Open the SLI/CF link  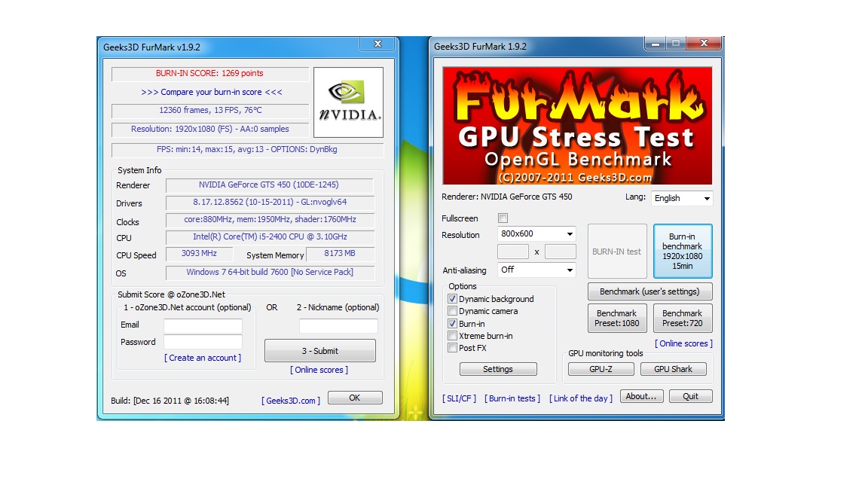[459, 398]
